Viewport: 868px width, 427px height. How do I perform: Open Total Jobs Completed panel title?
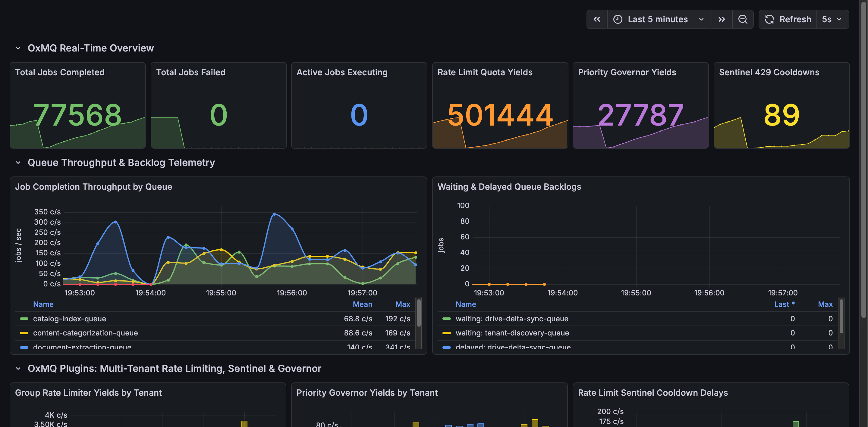[60, 72]
